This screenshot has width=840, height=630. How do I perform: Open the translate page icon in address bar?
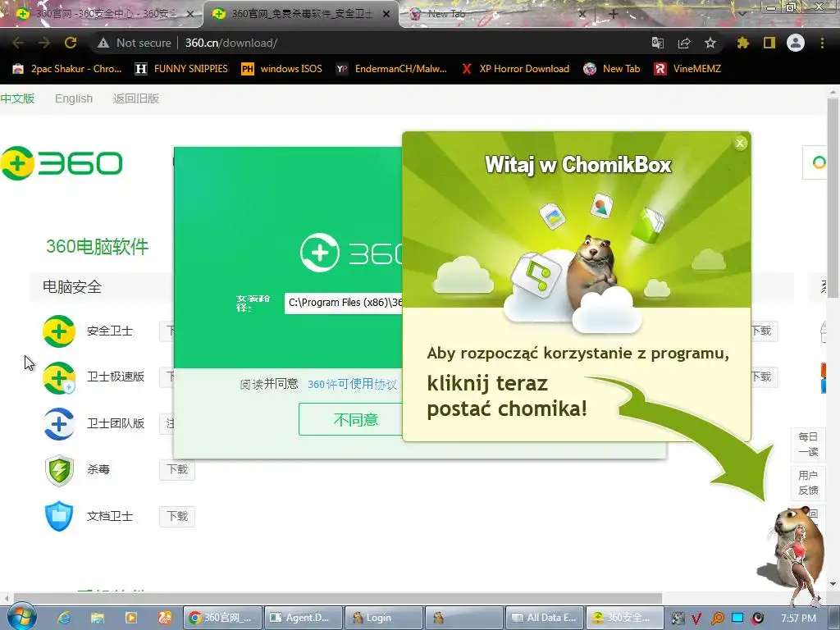(657, 43)
